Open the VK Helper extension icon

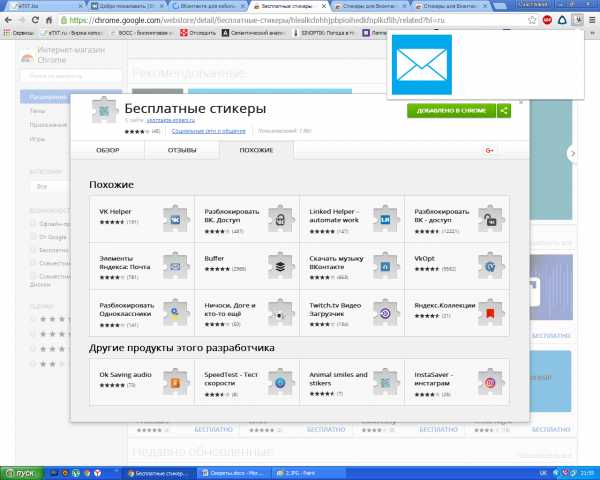click(176, 219)
